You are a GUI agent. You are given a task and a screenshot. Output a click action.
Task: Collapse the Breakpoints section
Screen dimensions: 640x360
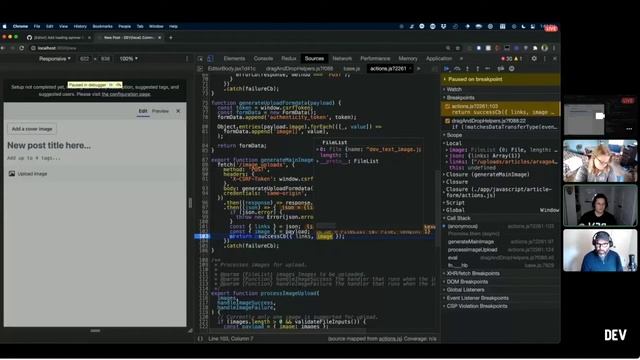click(x=460, y=98)
